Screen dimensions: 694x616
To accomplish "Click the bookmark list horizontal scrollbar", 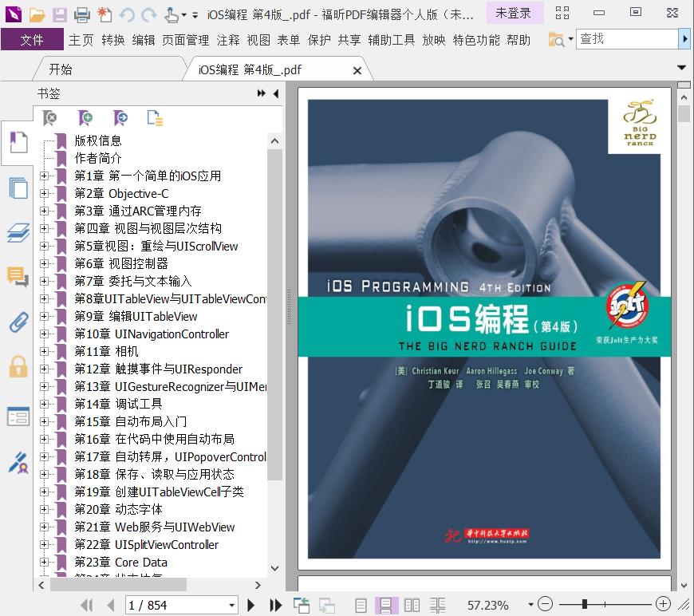I will 118,585.
